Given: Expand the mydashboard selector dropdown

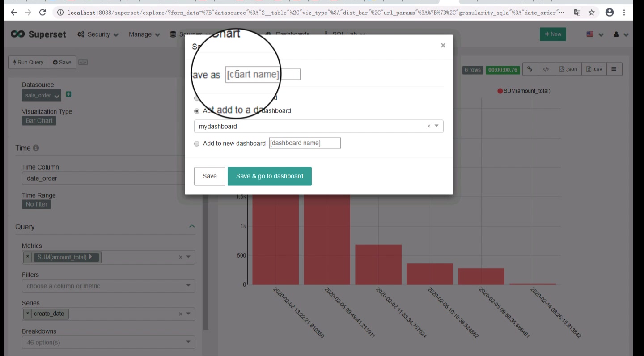Looking at the screenshot, I should [x=436, y=126].
